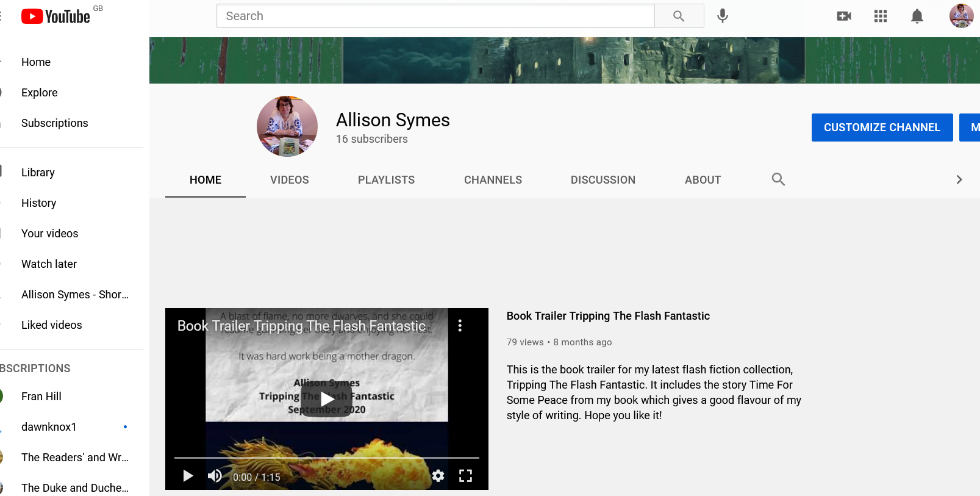
Task: Open the Playlists tab
Action: (x=386, y=180)
